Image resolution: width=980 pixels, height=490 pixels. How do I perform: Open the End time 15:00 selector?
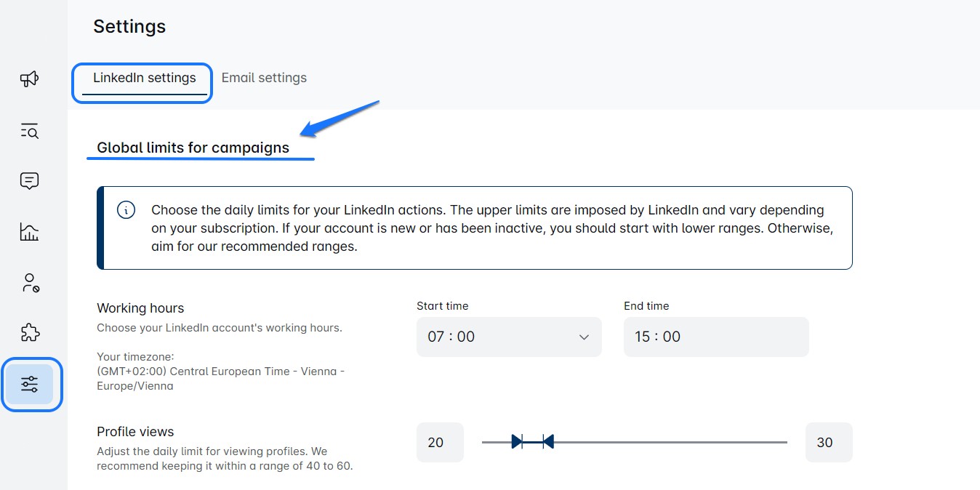coord(715,337)
